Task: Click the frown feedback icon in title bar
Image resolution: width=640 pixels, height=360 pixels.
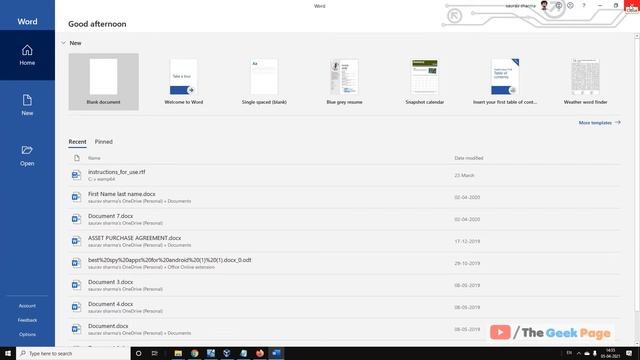Action: pyautogui.click(x=571, y=5)
